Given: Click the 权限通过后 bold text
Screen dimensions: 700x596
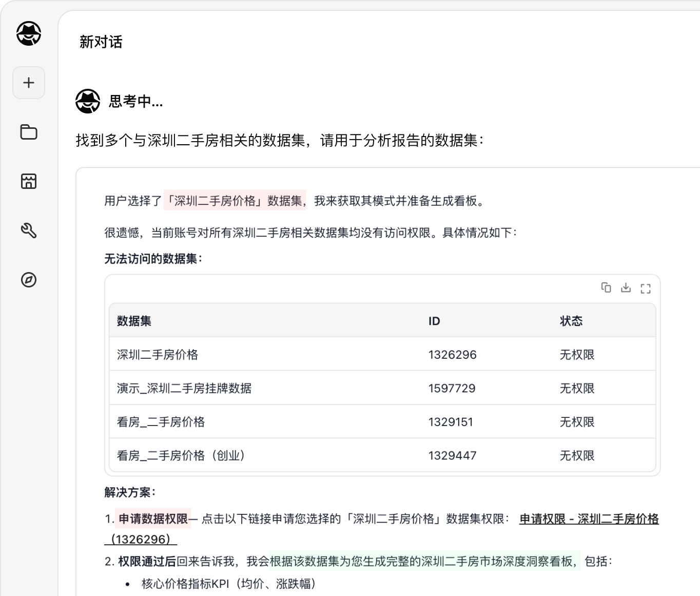Looking at the screenshot, I should coord(147,562).
